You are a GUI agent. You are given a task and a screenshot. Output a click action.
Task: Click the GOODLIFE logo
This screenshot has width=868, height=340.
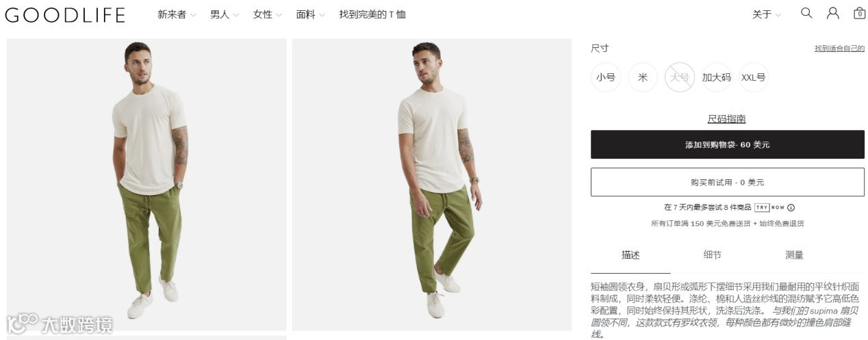[x=65, y=15]
